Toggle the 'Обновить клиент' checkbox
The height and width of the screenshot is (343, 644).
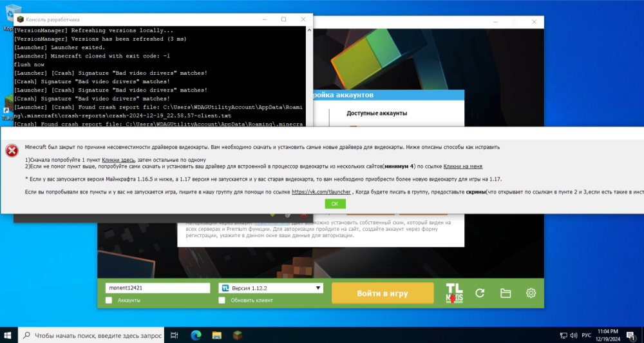tap(222, 300)
